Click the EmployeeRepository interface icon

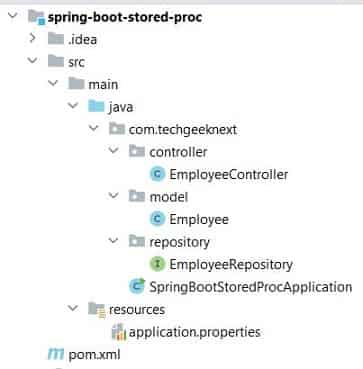(x=157, y=264)
